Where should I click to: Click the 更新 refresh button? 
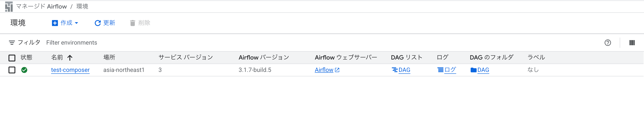(x=105, y=23)
